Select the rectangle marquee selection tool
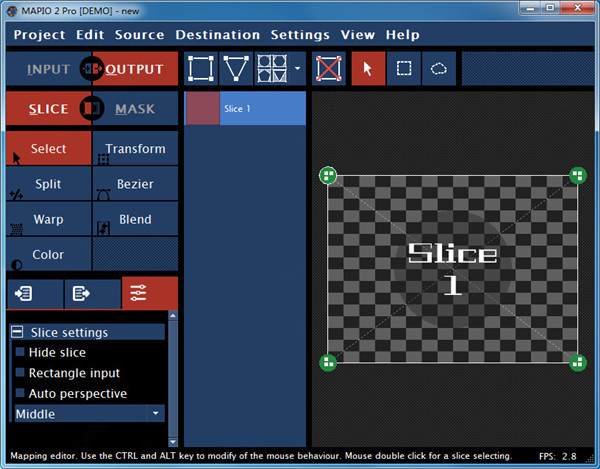Image resolution: width=600 pixels, height=469 pixels. pos(404,69)
